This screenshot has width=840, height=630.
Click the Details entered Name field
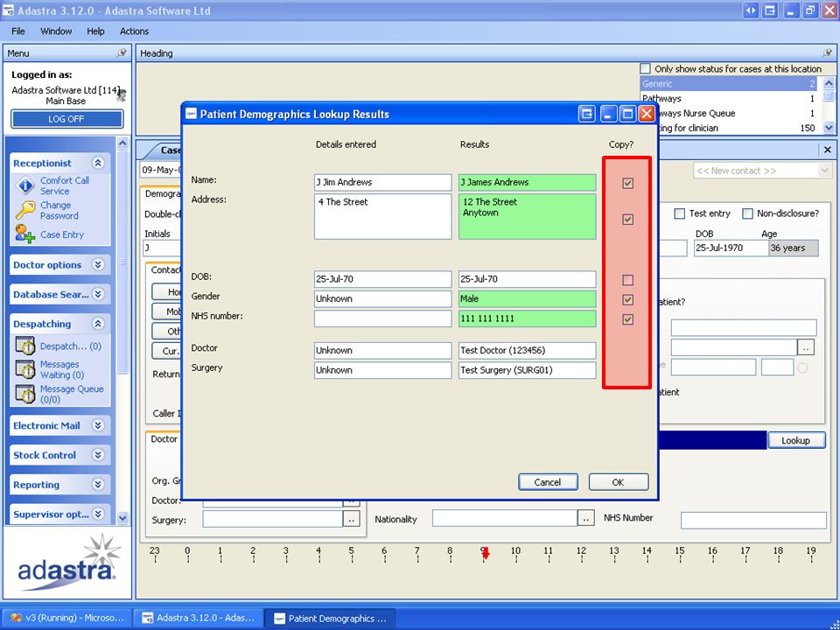click(382, 182)
